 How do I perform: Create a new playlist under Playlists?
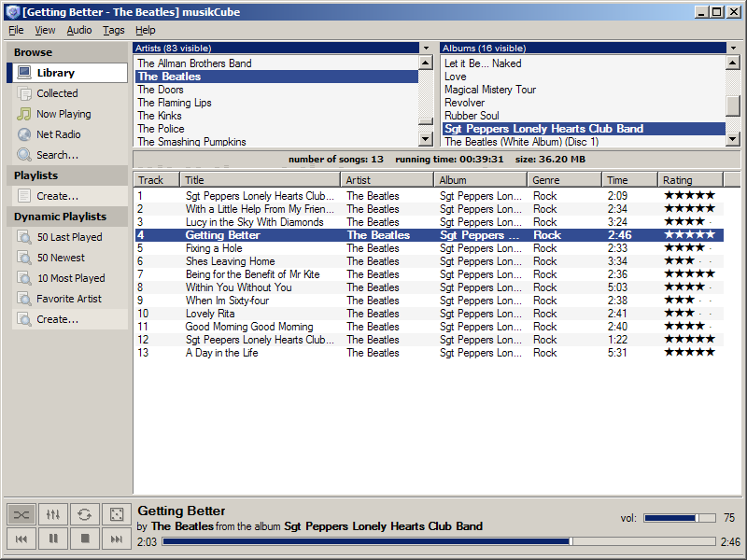pyautogui.click(x=70, y=196)
